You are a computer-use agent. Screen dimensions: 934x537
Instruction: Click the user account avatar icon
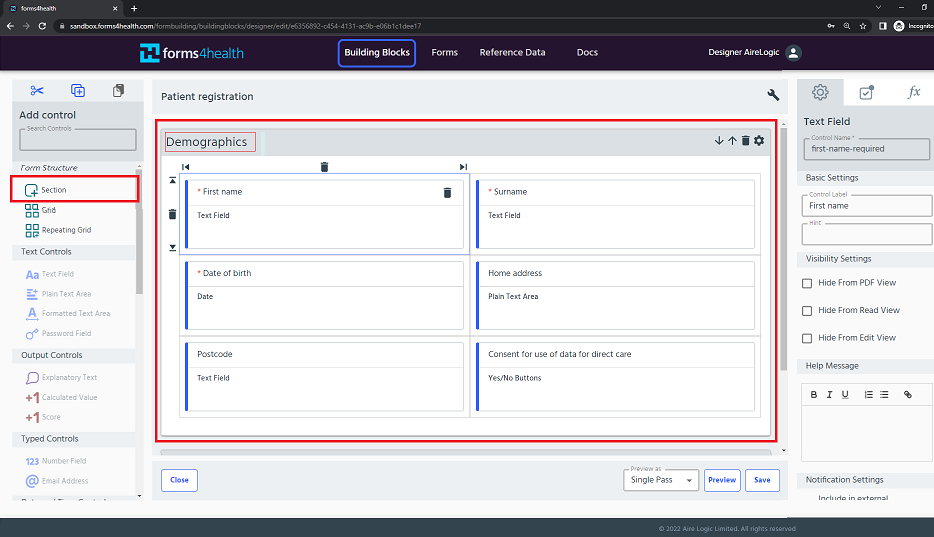click(x=793, y=52)
